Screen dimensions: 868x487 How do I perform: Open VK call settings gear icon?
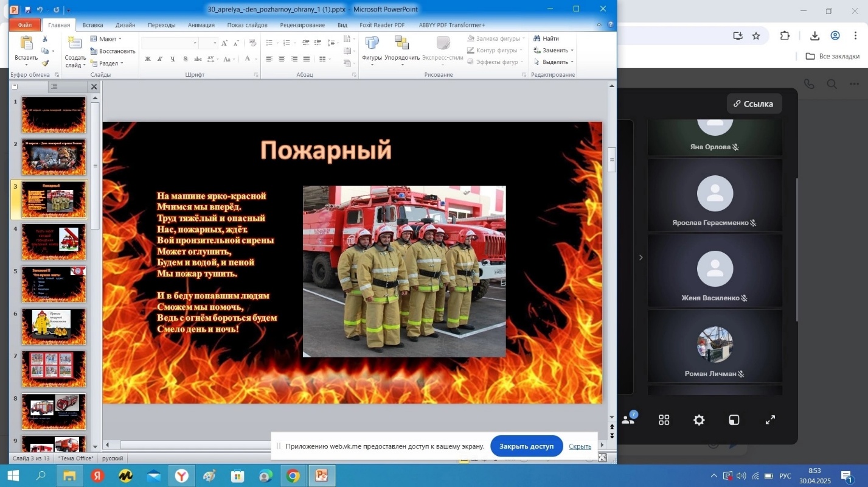pyautogui.click(x=699, y=420)
